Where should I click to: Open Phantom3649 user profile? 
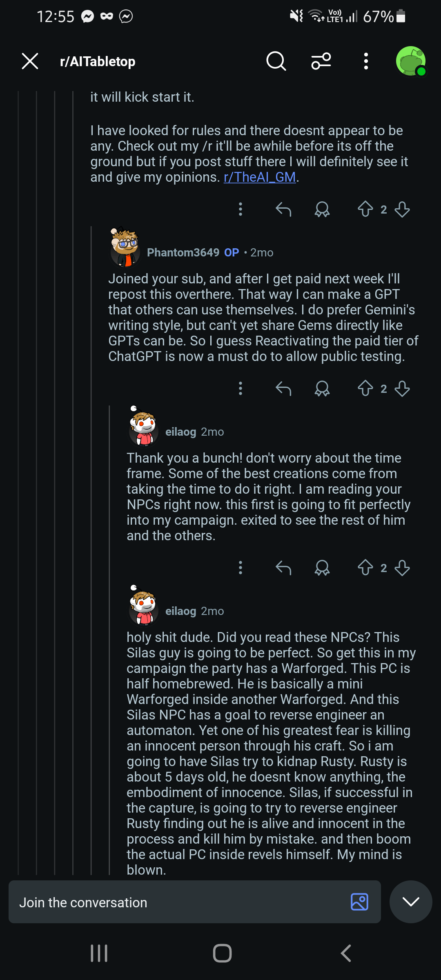click(183, 252)
